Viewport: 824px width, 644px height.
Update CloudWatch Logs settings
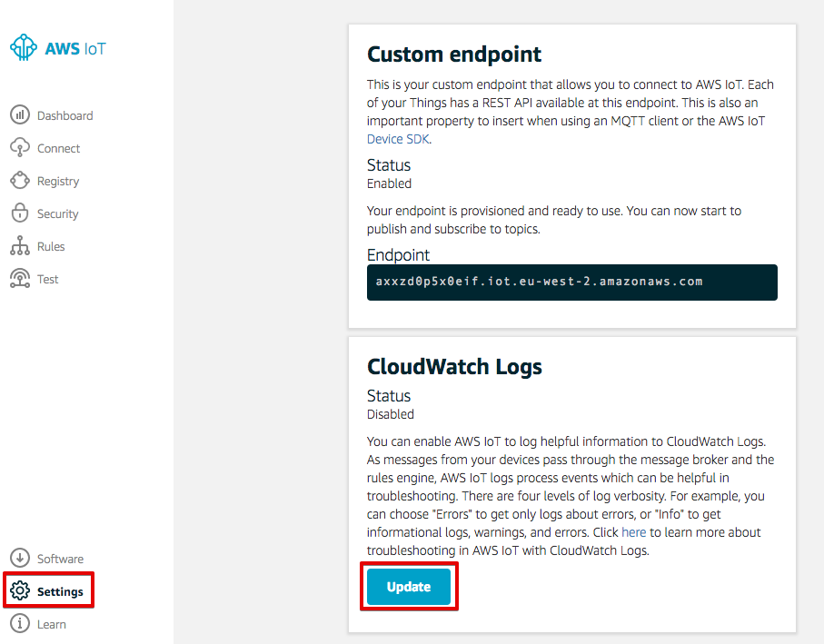pyautogui.click(x=408, y=587)
